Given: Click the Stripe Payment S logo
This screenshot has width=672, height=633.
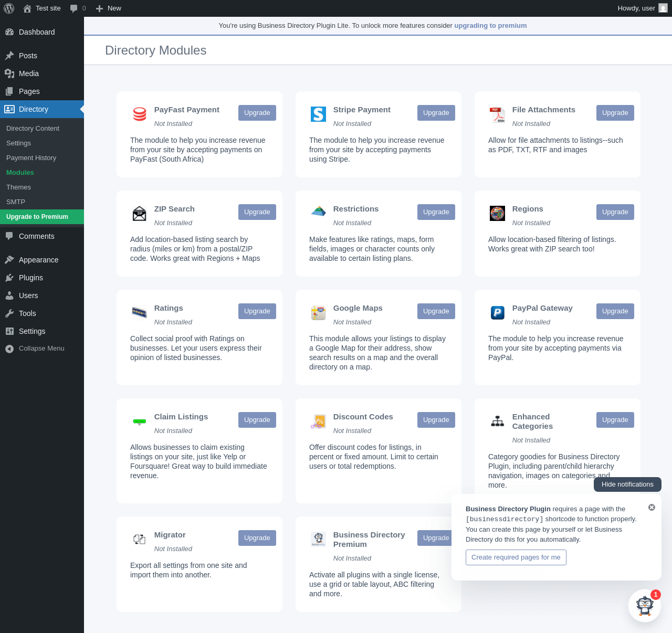Looking at the screenshot, I should click(319, 114).
